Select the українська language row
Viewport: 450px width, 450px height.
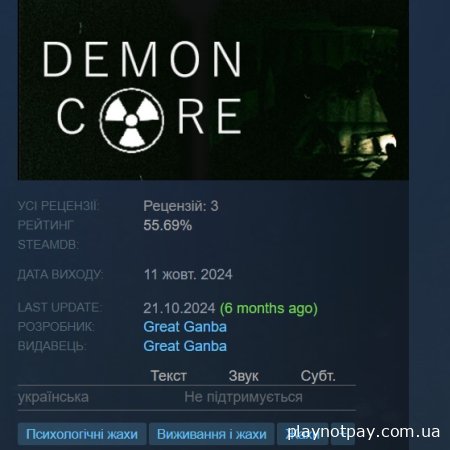(x=187, y=397)
